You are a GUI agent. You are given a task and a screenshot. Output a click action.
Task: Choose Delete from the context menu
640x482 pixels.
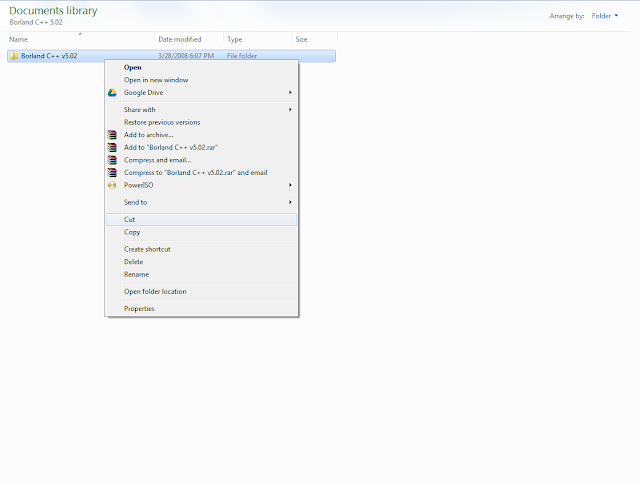[x=201, y=262]
